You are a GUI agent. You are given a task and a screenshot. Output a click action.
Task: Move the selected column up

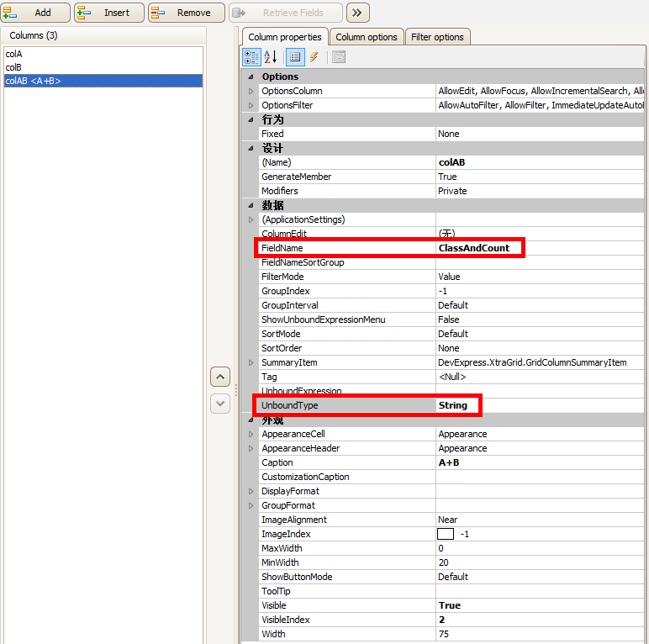pos(220,377)
